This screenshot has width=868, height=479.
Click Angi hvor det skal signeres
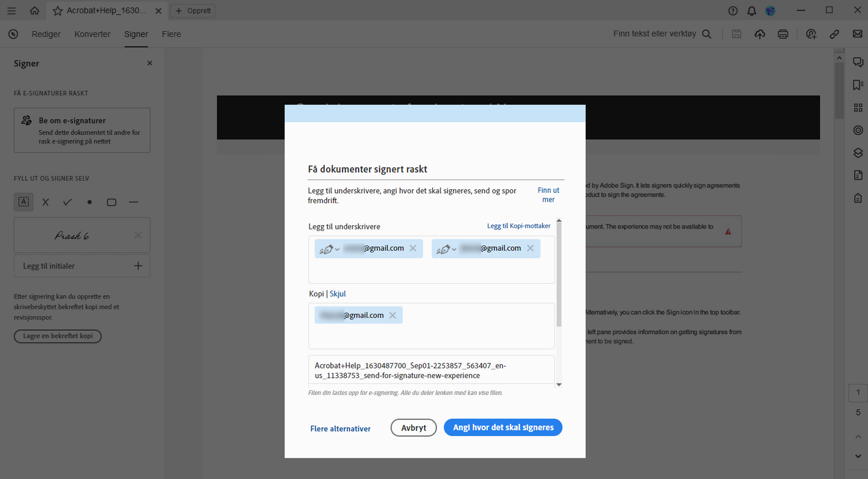(x=503, y=427)
